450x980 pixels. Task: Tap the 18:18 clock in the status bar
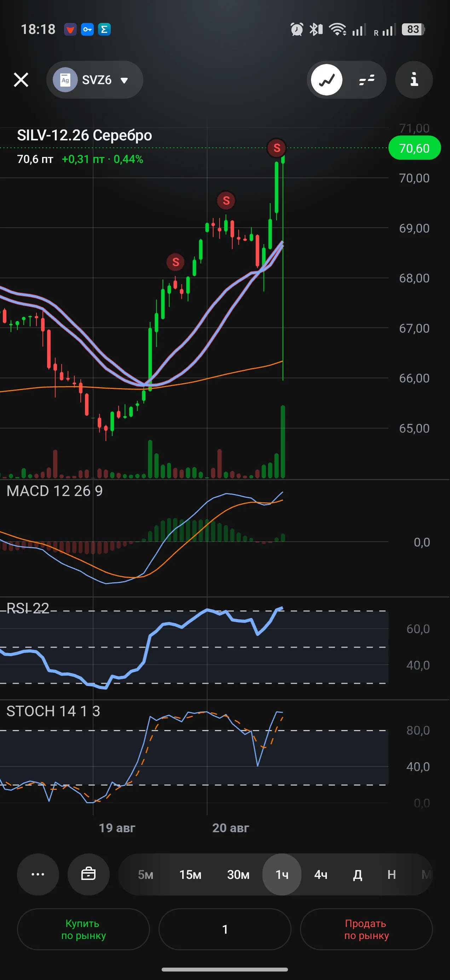coord(38,29)
